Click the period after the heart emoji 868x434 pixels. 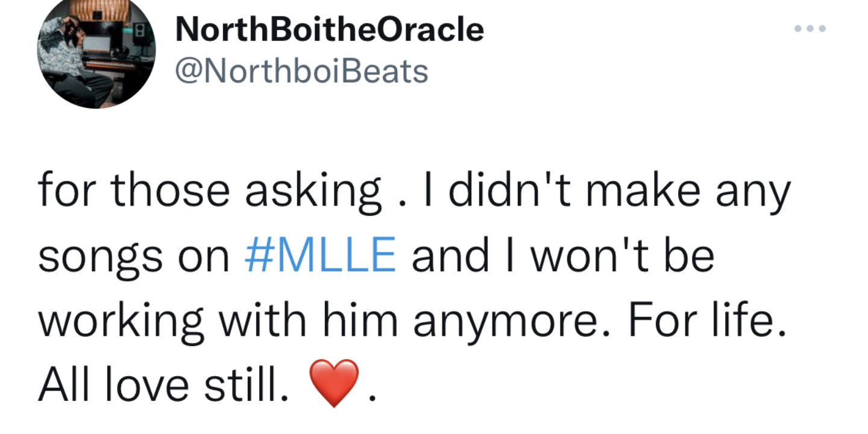(x=372, y=398)
